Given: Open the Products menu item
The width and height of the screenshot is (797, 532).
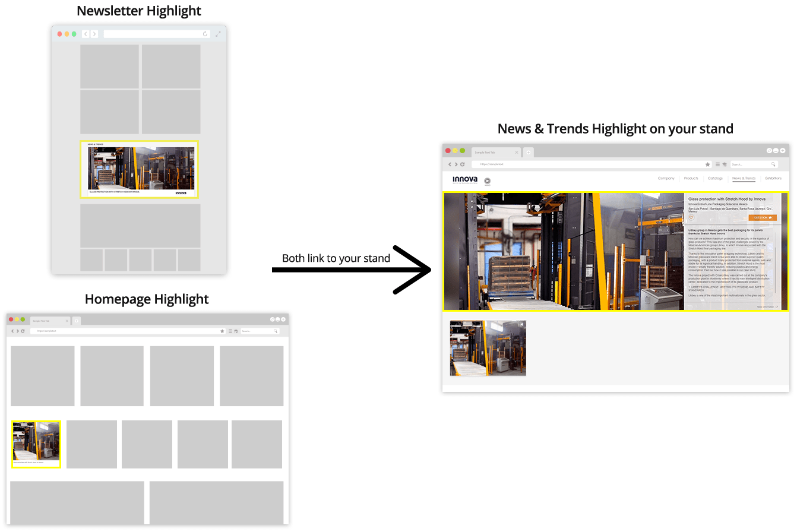Looking at the screenshot, I should pyautogui.click(x=691, y=178).
